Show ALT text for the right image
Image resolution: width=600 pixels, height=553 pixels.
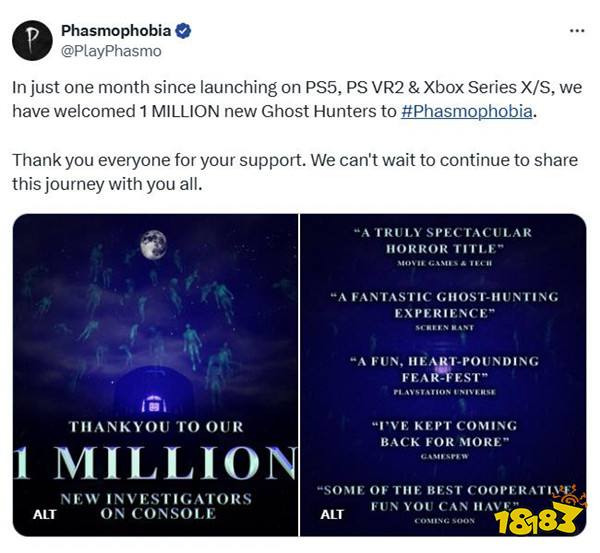point(332,514)
